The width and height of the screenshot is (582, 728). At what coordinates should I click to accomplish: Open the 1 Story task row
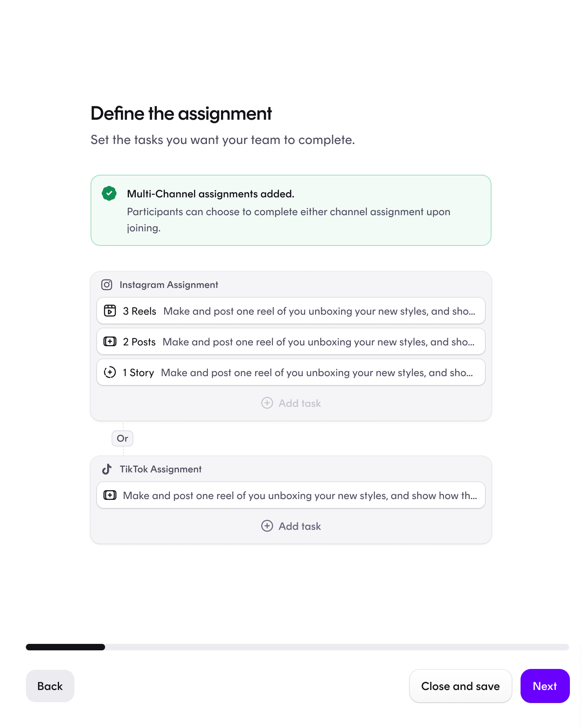pyautogui.click(x=291, y=372)
